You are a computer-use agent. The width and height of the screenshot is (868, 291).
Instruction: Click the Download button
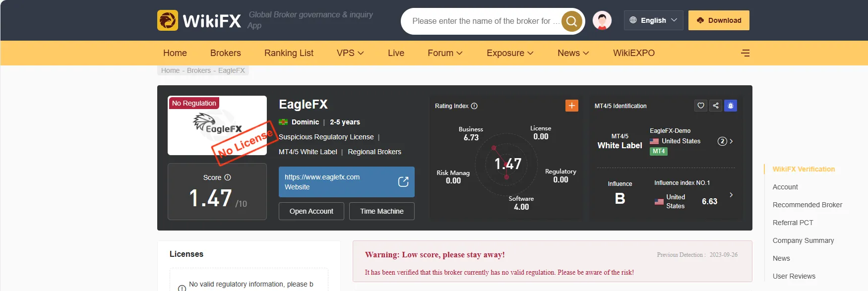(x=719, y=20)
